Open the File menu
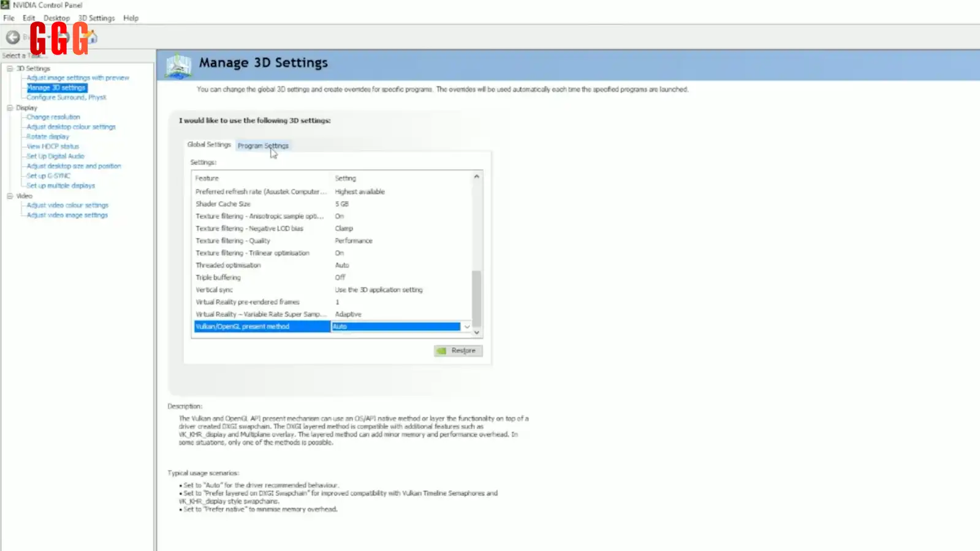The height and width of the screenshot is (551, 980). 9,18
